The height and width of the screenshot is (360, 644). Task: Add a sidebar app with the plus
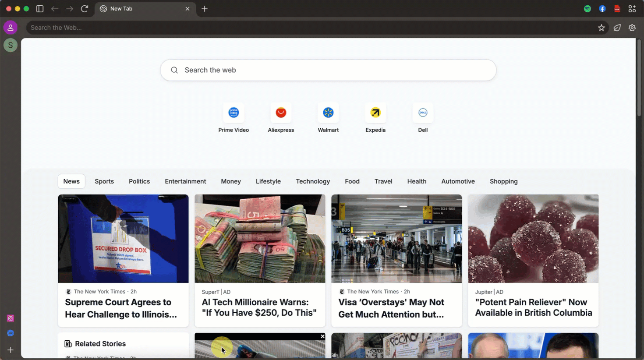tap(11, 350)
